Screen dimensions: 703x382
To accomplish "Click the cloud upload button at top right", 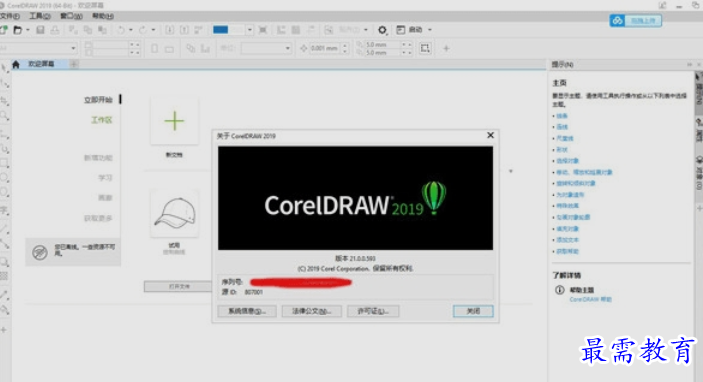I will tap(635, 21).
